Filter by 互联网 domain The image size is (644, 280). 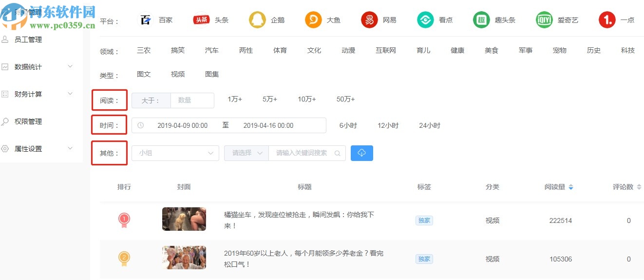[386, 50]
